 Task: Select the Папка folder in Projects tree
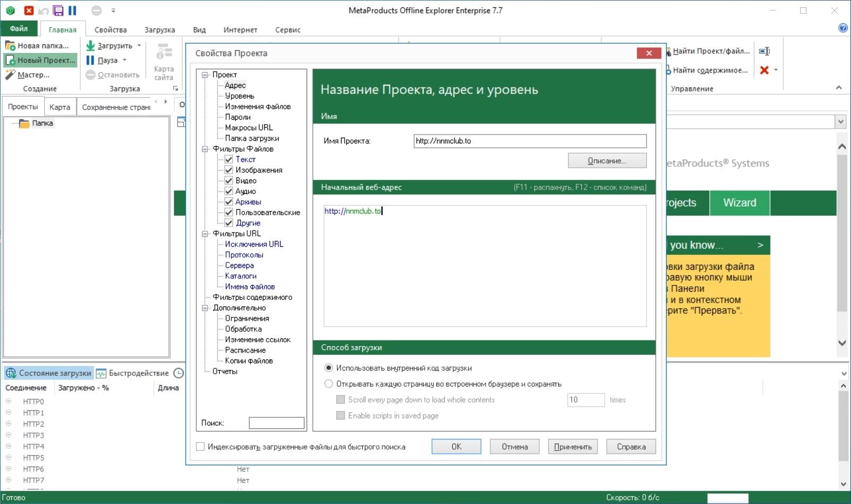click(42, 123)
